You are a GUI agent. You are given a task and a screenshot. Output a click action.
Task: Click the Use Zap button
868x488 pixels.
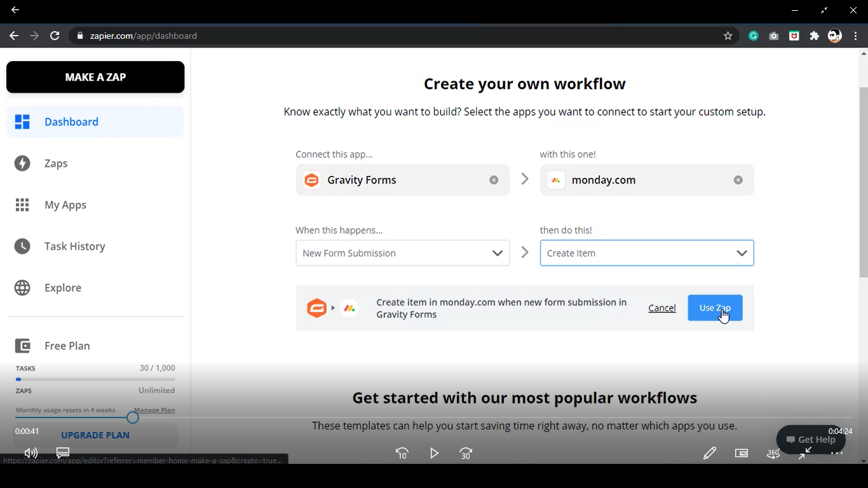(715, 308)
